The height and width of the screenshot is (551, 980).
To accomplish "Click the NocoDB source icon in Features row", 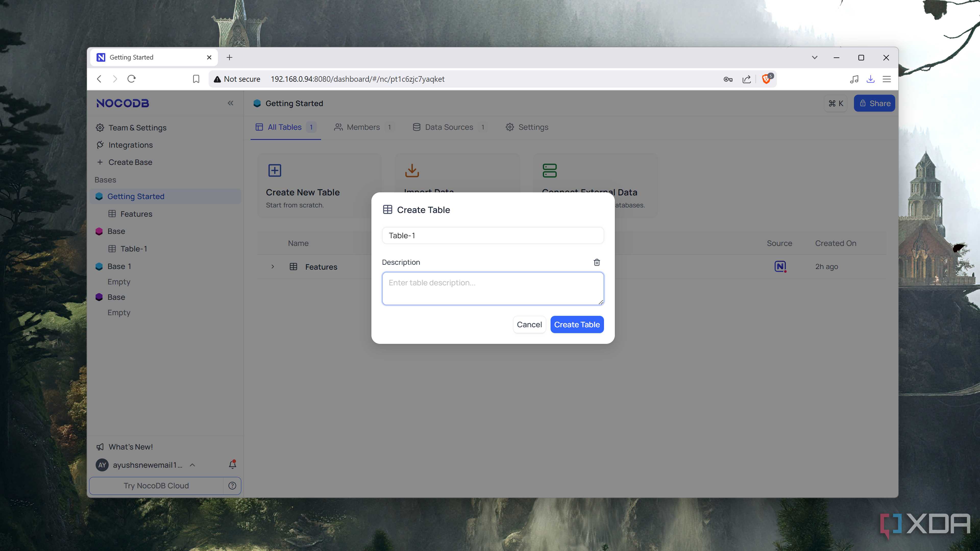I will click(780, 267).
